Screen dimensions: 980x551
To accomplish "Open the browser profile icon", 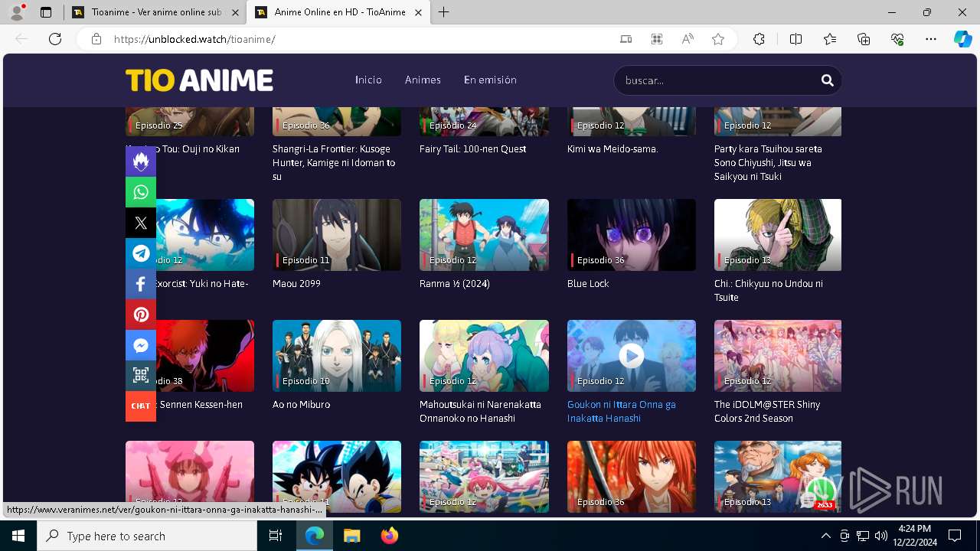I will [16, 12].
